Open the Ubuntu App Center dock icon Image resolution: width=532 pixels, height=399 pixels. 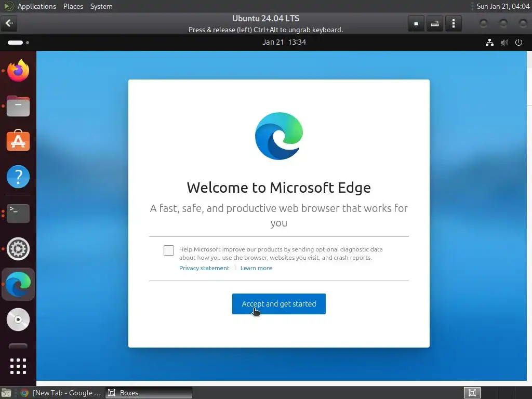coord(18,141)
